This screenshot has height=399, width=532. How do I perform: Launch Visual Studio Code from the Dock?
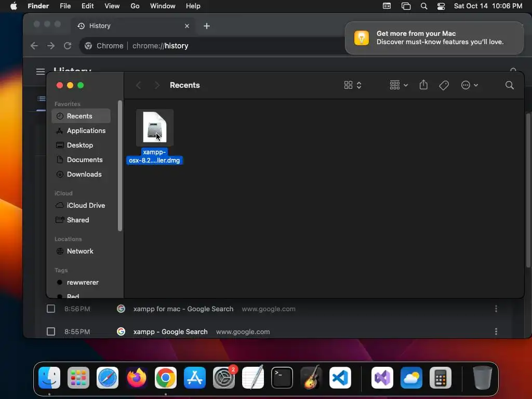click(340, 378)
